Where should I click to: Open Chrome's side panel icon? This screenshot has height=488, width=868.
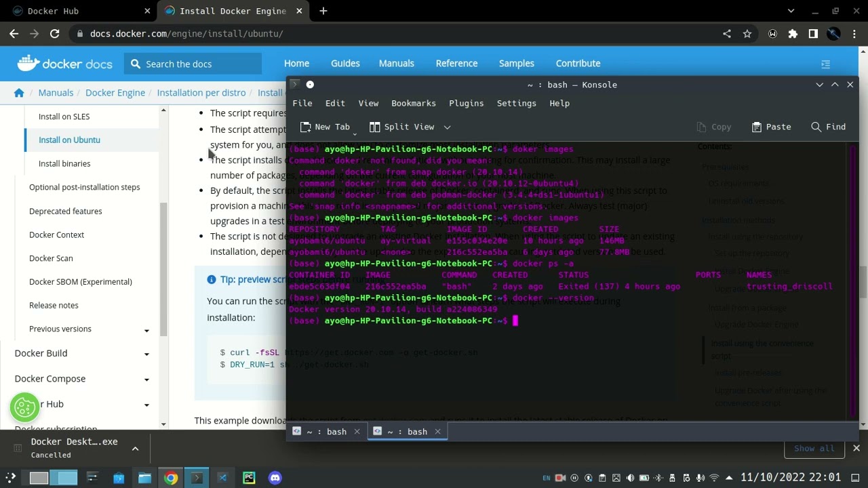(x=813, y=33)
